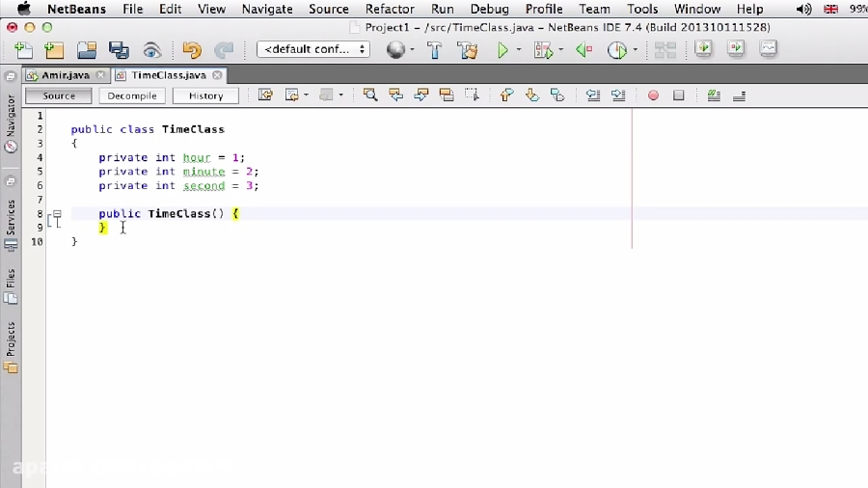Open the globe browser icon
This screenshot has height=488, width=868.
point(395,50)
